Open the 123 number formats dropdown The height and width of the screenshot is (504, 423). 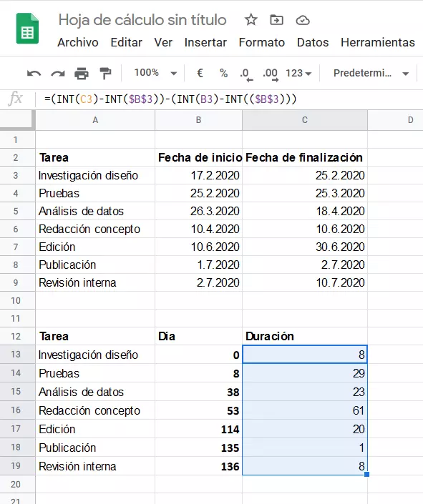pos(298,74)
